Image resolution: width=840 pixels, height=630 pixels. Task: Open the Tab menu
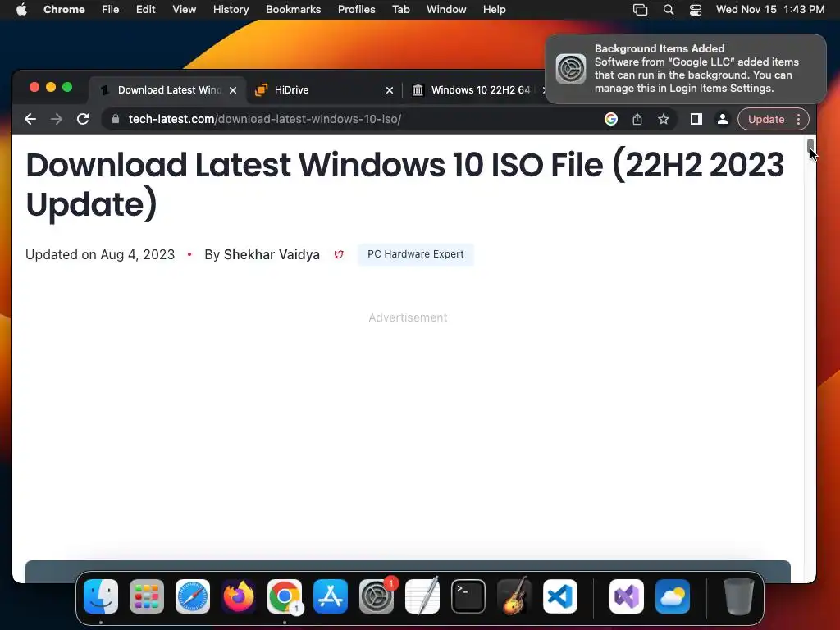point(400,9)
